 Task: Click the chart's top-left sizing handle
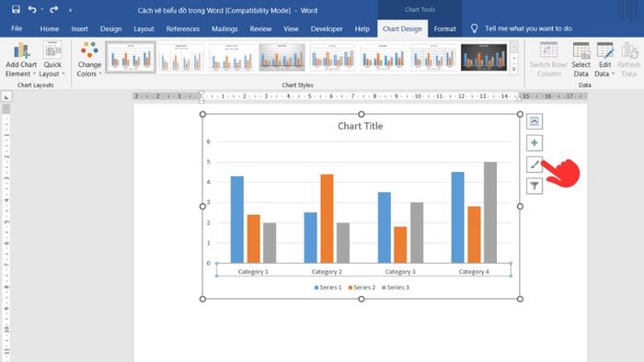[202, 114]
